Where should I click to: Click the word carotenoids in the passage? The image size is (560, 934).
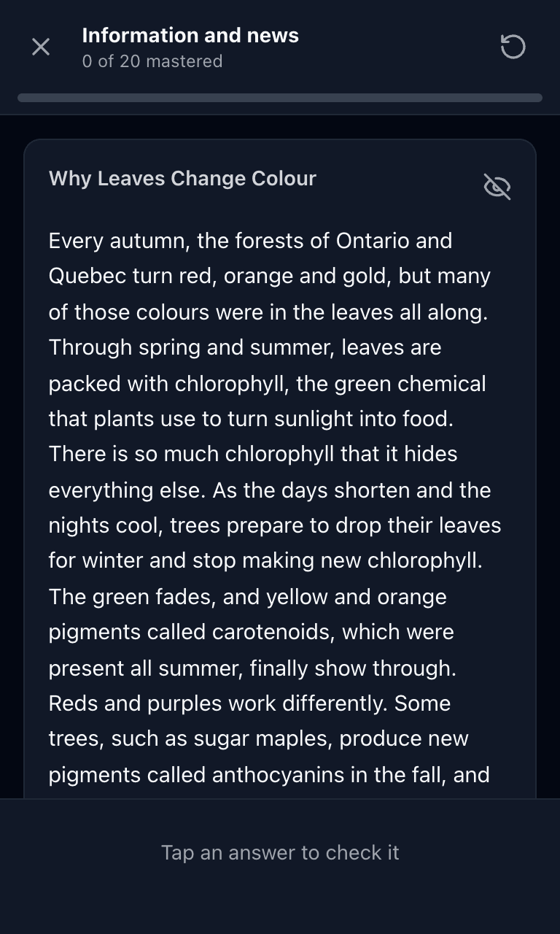273,632
